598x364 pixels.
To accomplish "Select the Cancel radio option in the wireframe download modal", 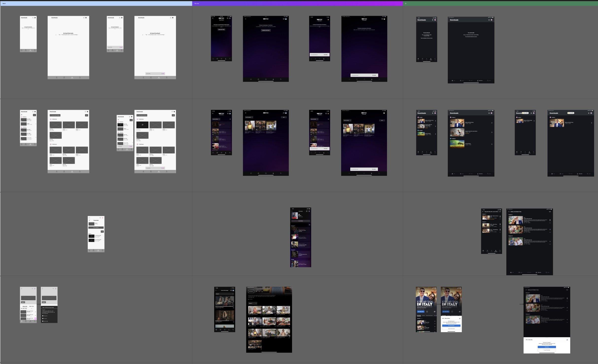I will [x=43, y=318].
